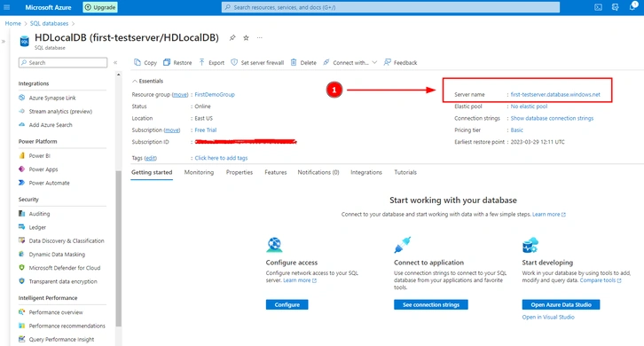Switch to the Tutorials tab
The image size is (644, 346).
[x=405, y=172]
